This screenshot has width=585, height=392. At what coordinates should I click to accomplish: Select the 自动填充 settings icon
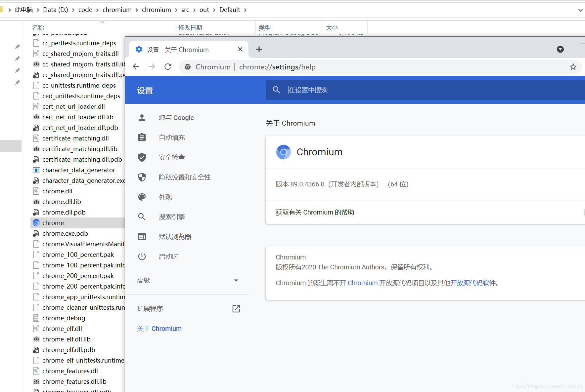(x=142, y=137)
